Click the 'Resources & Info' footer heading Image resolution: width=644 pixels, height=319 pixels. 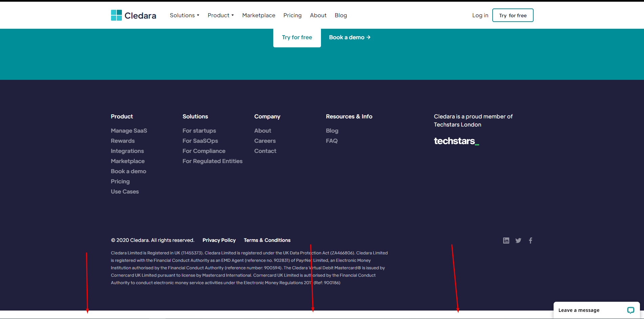(349, 116)
